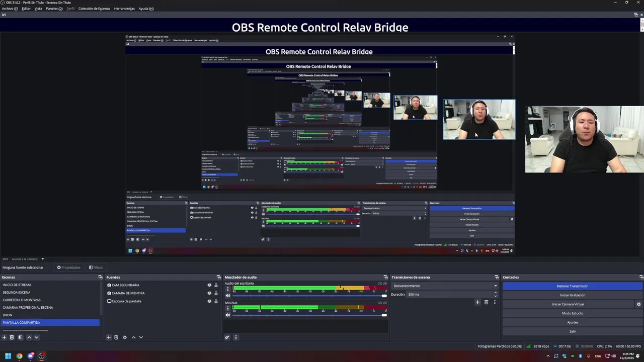Viewport: 644px width, 362px height.
Task: Toggle visibility of CAM SECUNDARIA source
Action: click(x=209, y=285)
